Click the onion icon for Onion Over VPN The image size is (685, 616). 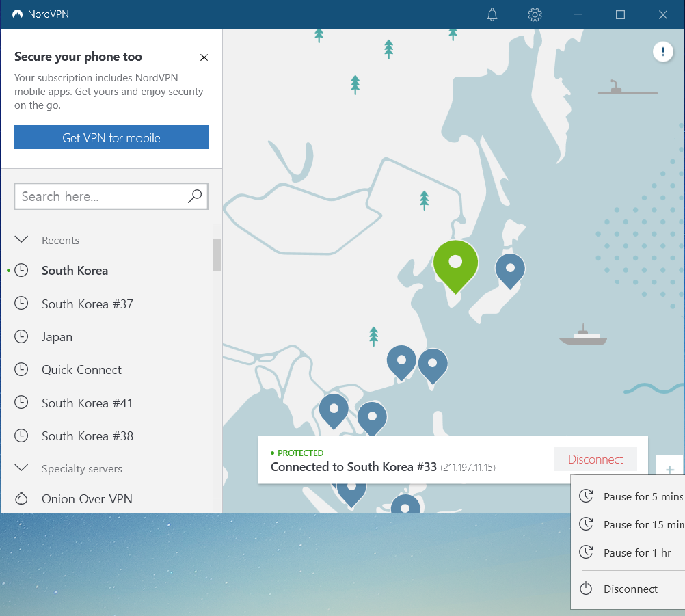click(x=21, y=498)
